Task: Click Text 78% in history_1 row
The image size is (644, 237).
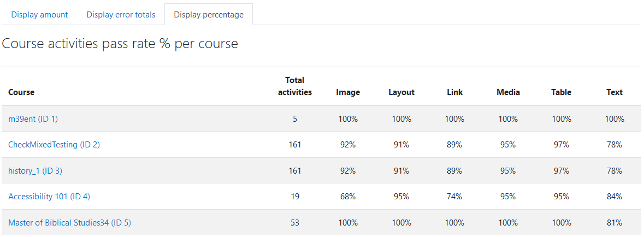Action: tap(615, 171)
